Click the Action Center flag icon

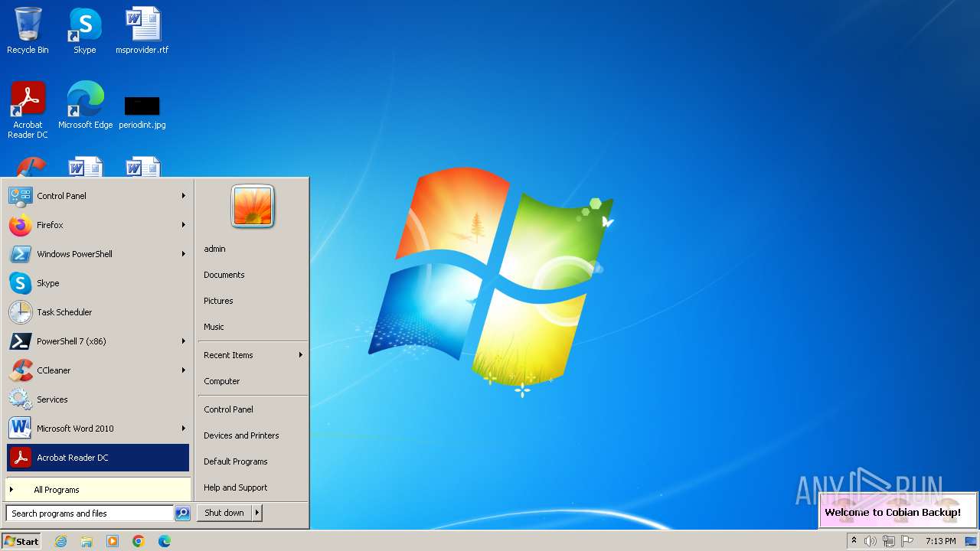click(x=907, y=541)
